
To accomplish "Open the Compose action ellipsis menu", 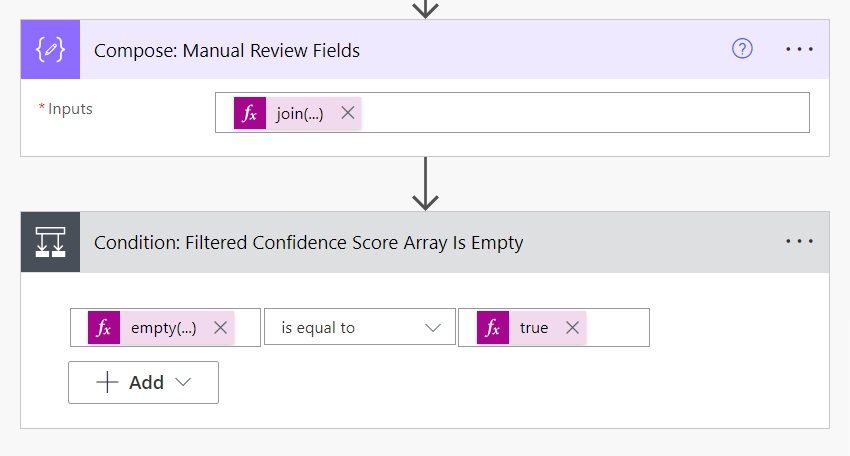I will (x=799, y=49).
